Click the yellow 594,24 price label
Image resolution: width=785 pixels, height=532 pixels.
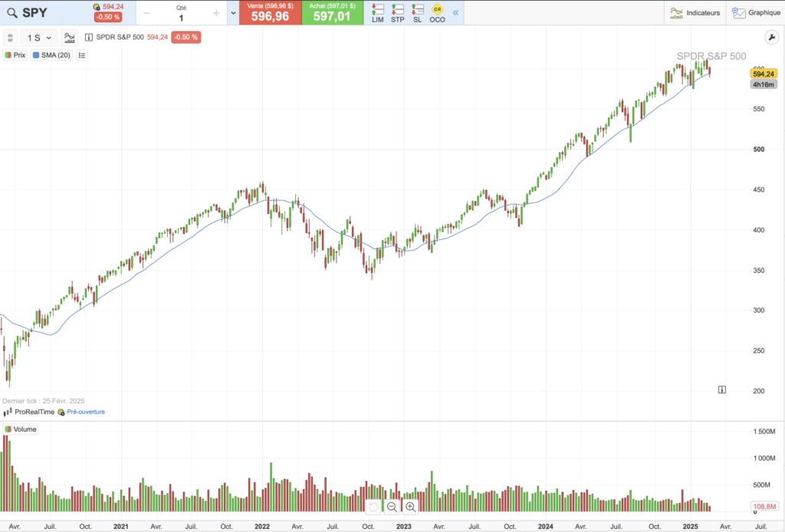pyautogui.click(x=763, y=74)
